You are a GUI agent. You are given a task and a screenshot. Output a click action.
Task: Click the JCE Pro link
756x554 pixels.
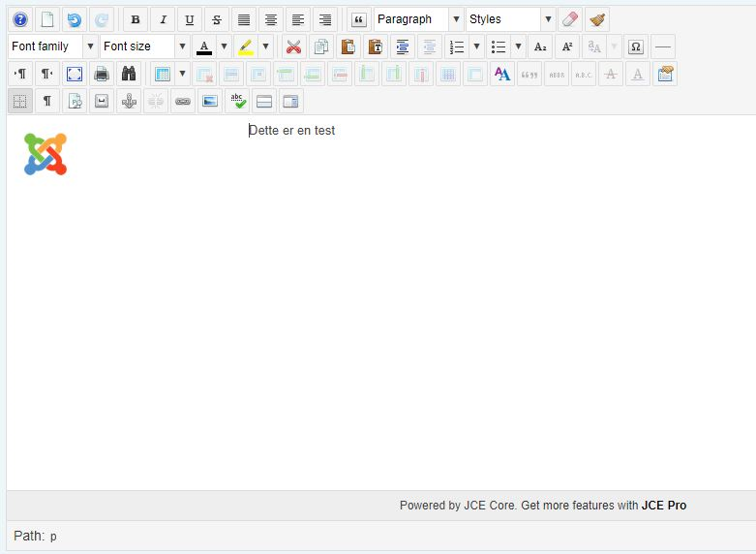tap(663, 505)
